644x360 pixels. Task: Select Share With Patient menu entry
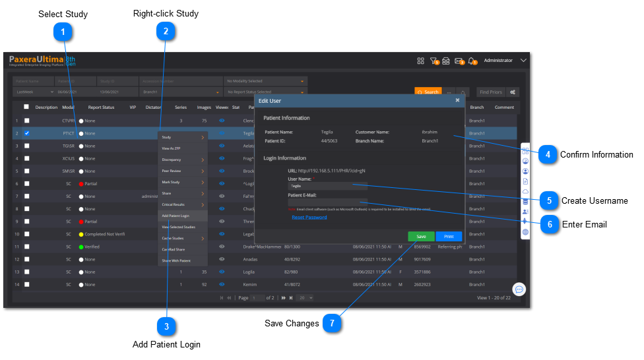[x=176, y=260]
